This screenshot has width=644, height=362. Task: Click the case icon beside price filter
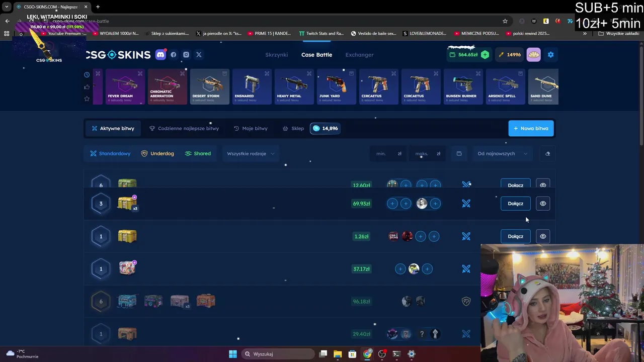point(459,153)
